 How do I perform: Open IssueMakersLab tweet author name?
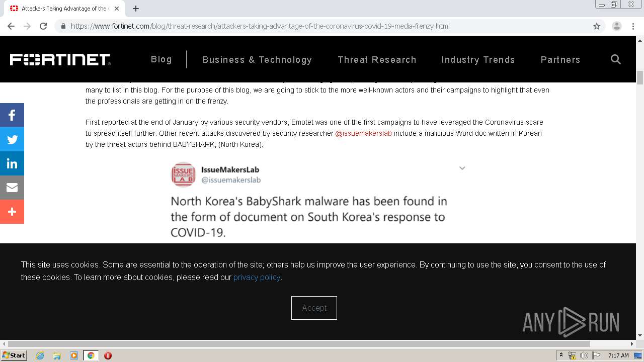[230, 170]
